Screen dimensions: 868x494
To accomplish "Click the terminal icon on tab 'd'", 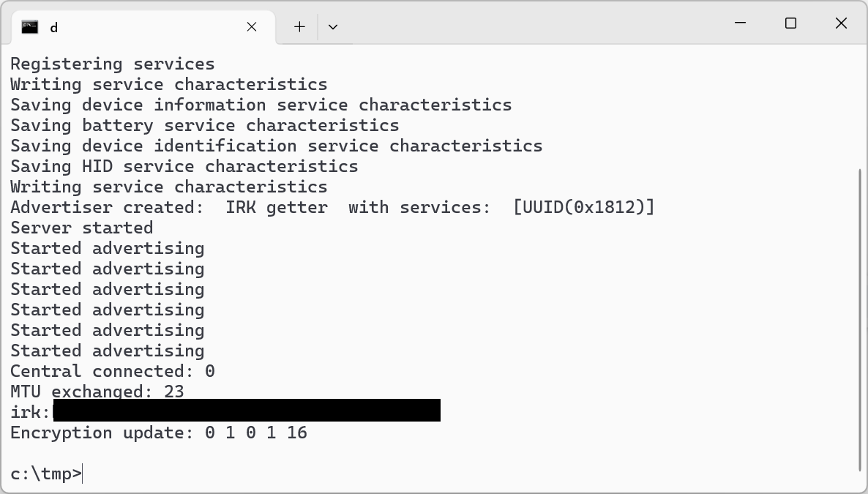I will (x=30, y=26).
